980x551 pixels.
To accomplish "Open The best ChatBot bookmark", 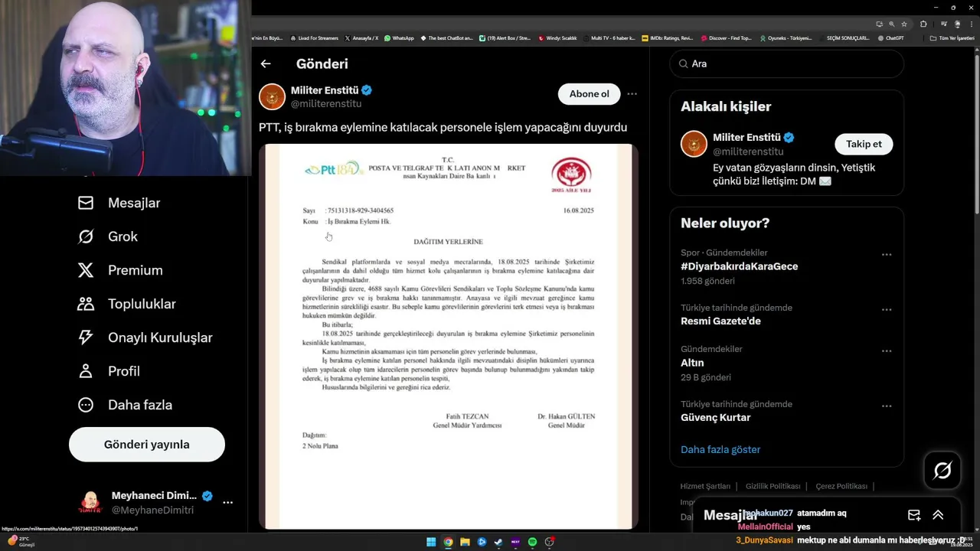I will [446, 38].
